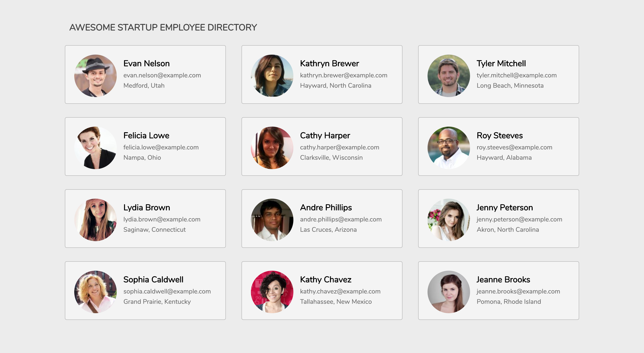Select location text Hayward, Alabama

coord(504,158)
